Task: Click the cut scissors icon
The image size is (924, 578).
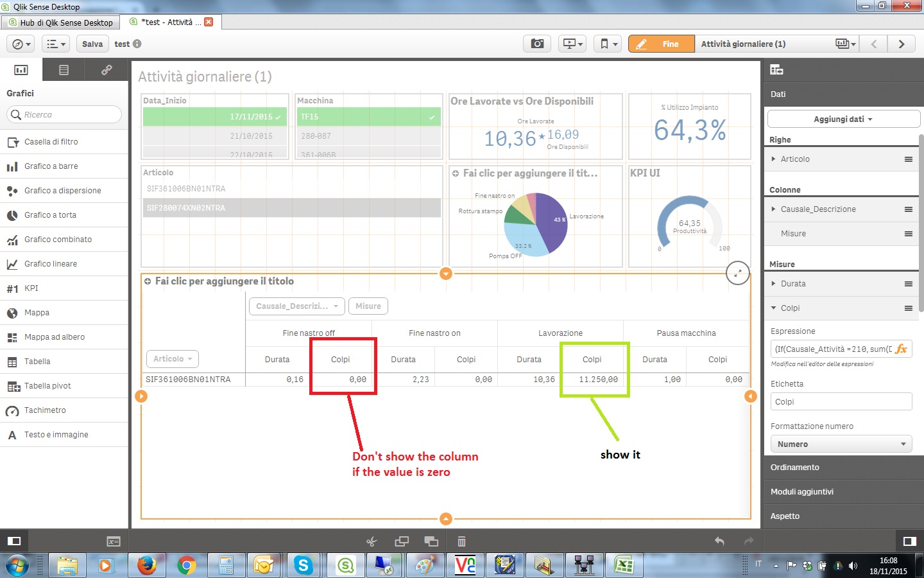Action: (x=372, y=541)
